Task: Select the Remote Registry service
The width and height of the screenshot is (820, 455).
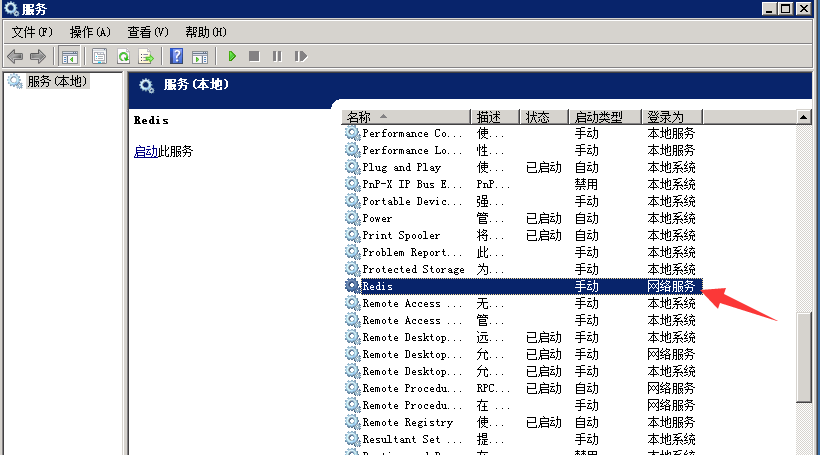Action: pyautogui.click(x=522, y=422)
